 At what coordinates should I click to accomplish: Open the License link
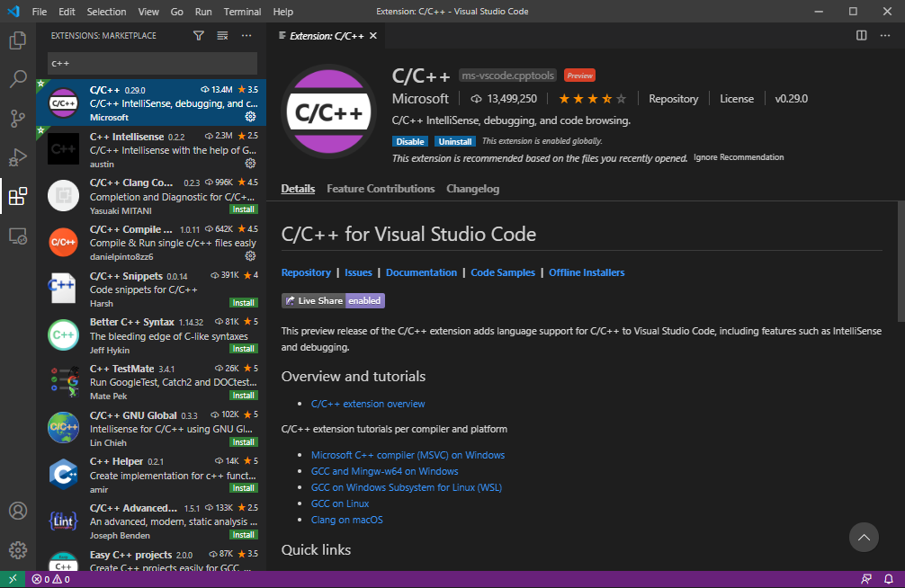737,99
